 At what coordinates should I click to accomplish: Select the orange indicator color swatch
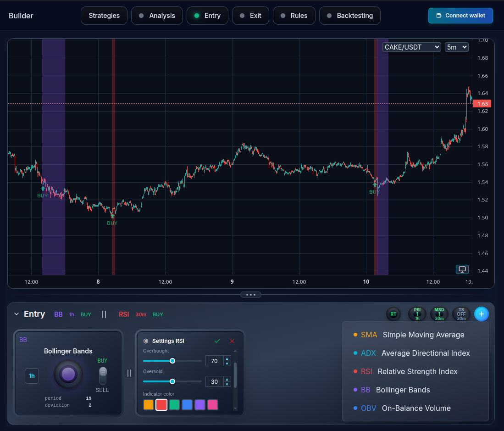point(149,405)
